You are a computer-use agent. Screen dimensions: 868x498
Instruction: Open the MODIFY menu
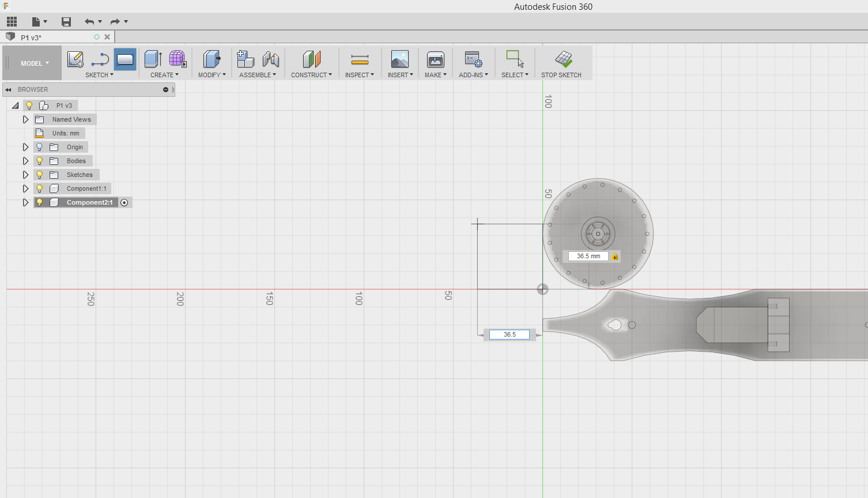212,75
